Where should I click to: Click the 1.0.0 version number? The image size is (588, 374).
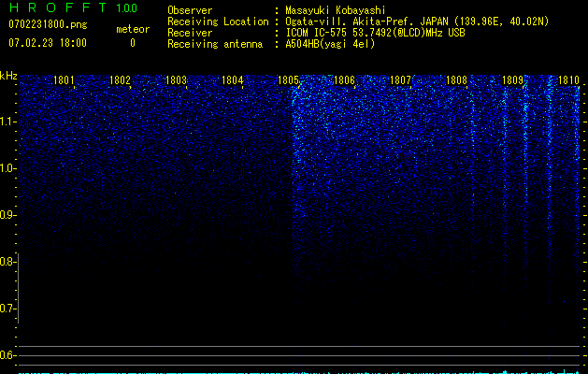coord(127,8)
